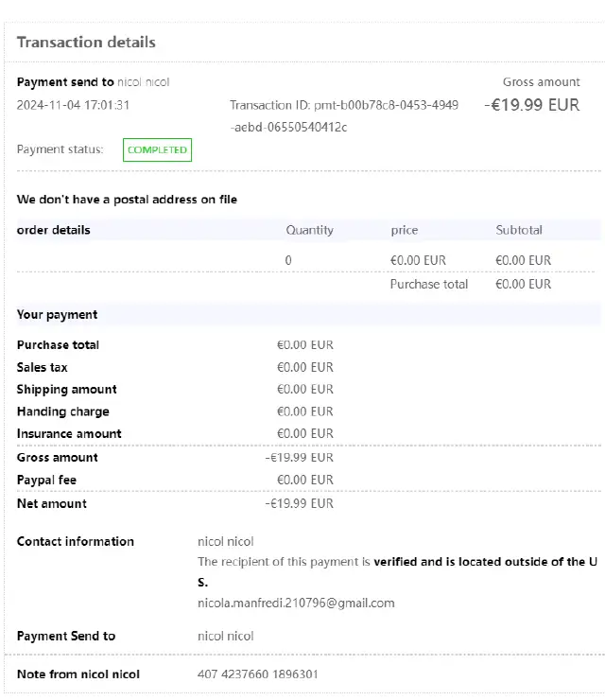This screenshot has width=605, height=700.
Task: Click the recipient name after Payment send to
Action: (144, 82)
